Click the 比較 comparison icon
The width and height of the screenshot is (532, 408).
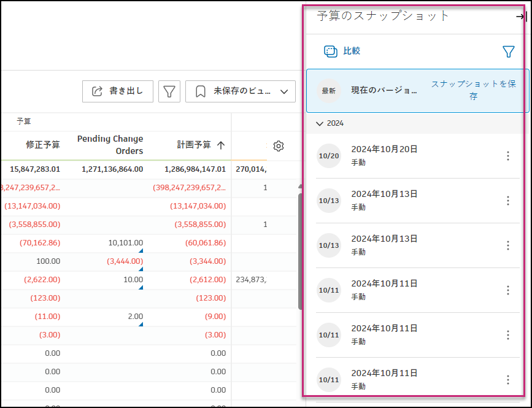click(331, 52)
